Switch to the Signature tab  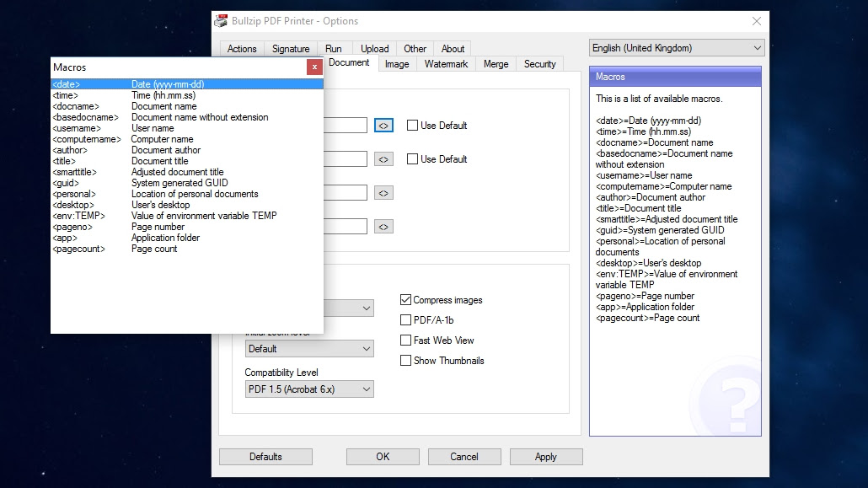pyautogui.click(x=291, y=49)
